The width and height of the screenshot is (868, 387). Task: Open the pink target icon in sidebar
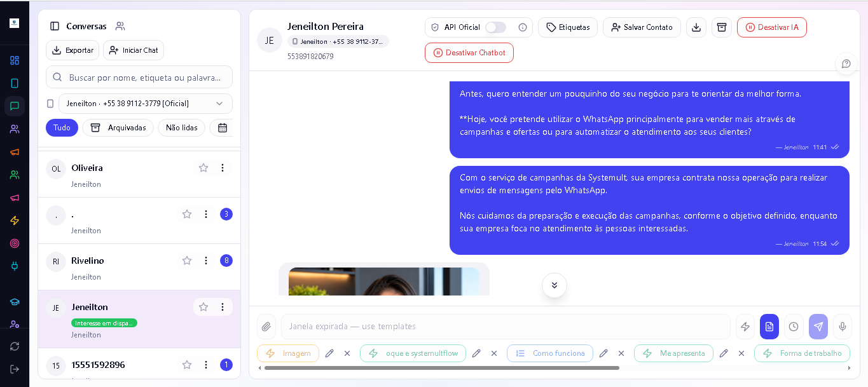(15, 243)
